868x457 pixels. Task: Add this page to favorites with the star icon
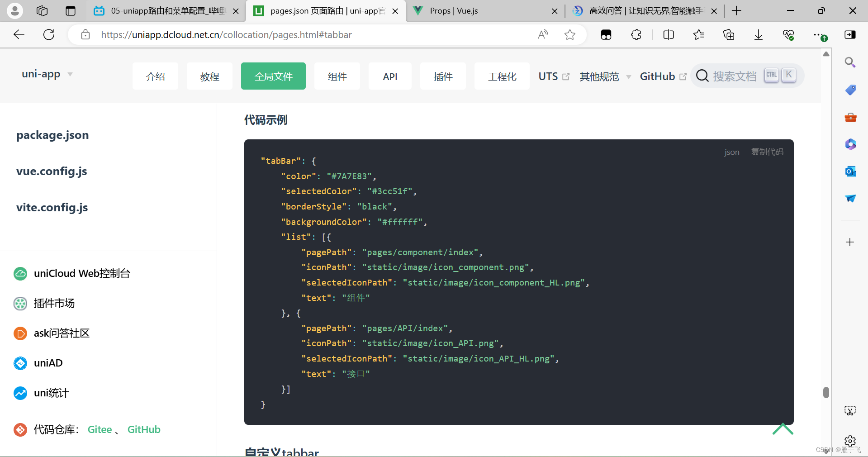pos(570,34)
